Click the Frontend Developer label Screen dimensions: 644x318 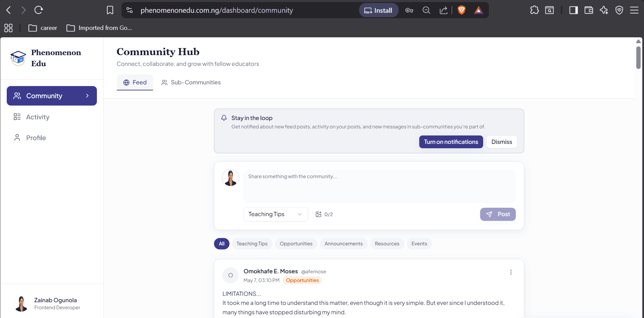point(57,308)
